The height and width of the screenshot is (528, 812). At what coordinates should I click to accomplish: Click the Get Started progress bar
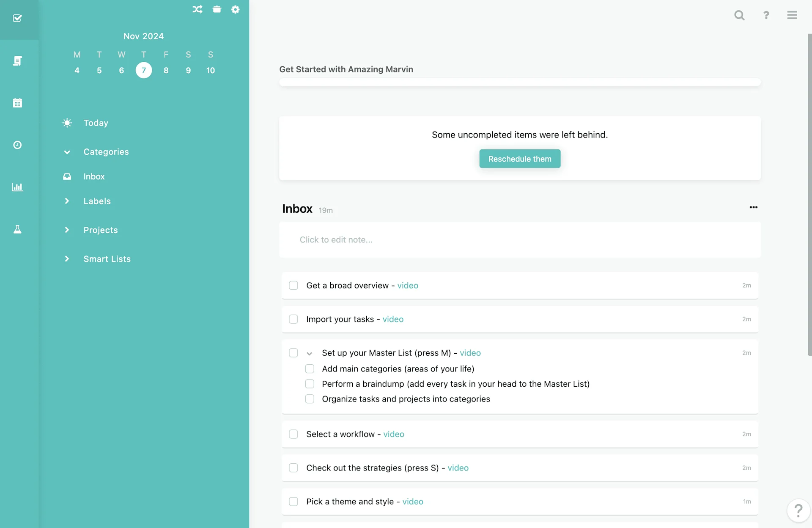pos(520,82)
